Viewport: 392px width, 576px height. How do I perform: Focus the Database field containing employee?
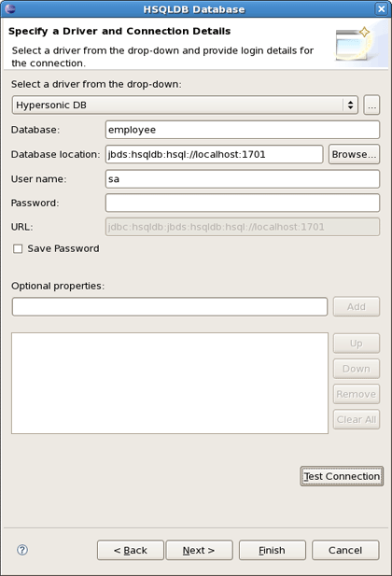(243, 130)
